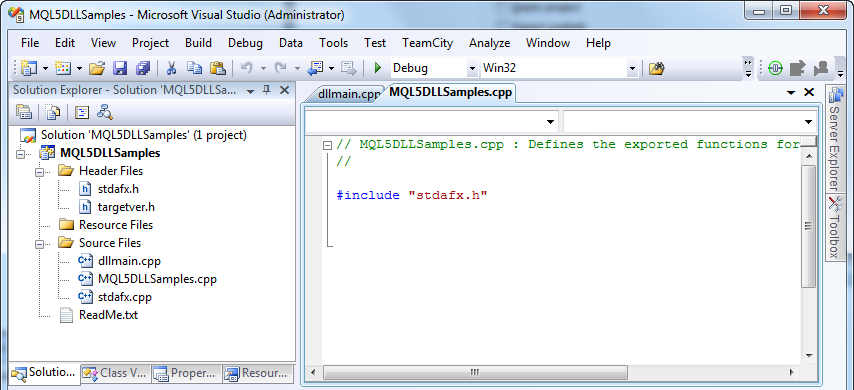Switch to the dllmain.cpp editor tab
This screenshot has width=854, height=390.
(x=348, y=94)
